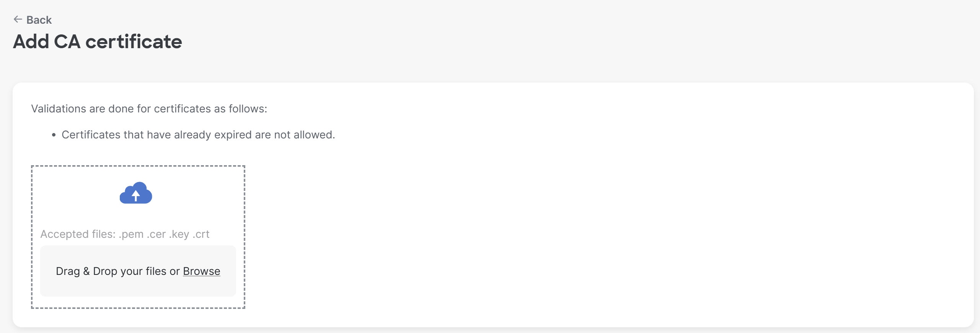Click the Browse link to choose files
Image resolution: width=980 pixels, height=333 pixels.
pos(201,271)
